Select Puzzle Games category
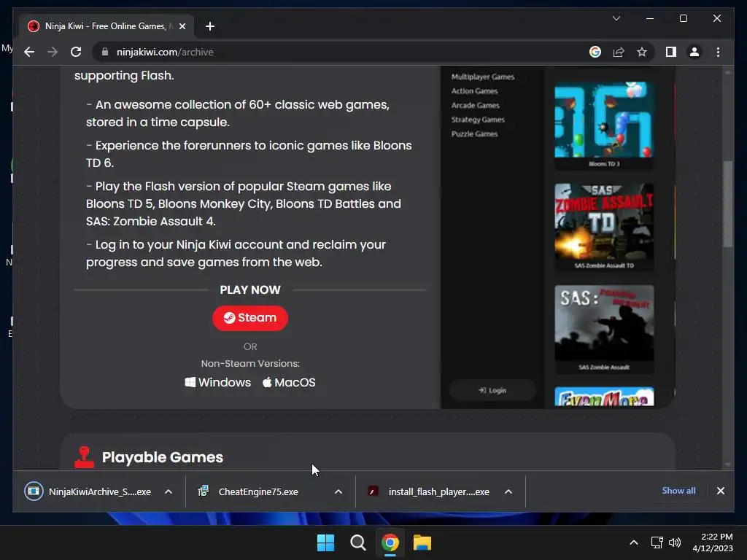Viewport: 747px width, 560px height. (x=474, y=134)
